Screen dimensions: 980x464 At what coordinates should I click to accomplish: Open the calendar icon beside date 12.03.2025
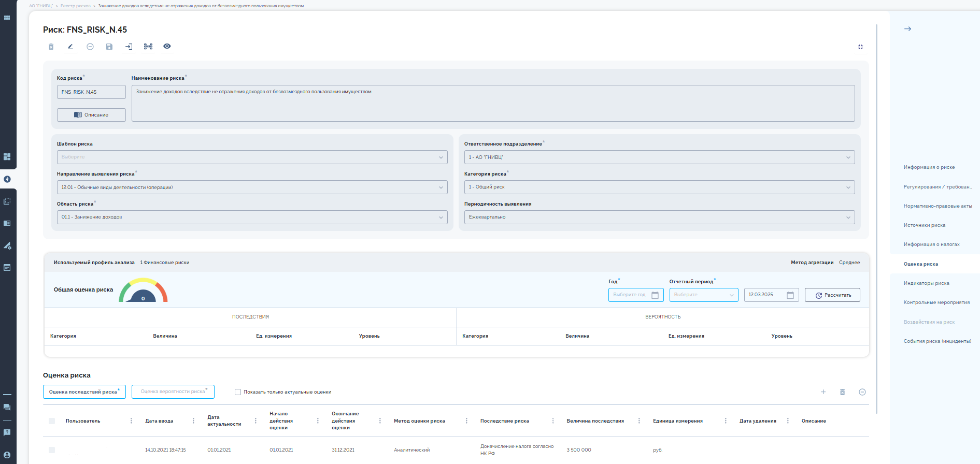click(790, 295)
